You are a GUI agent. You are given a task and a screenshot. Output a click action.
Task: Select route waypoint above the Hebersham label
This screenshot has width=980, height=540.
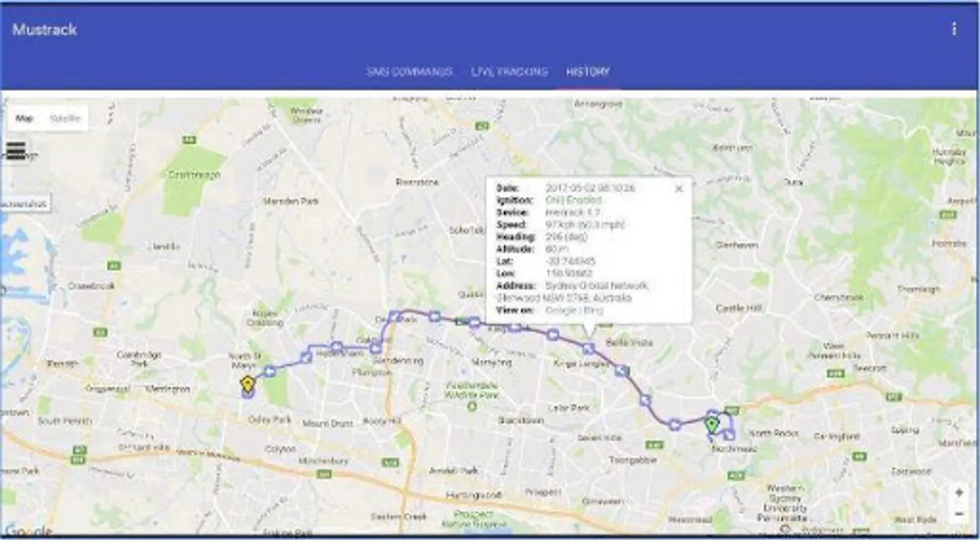point(337,347)
